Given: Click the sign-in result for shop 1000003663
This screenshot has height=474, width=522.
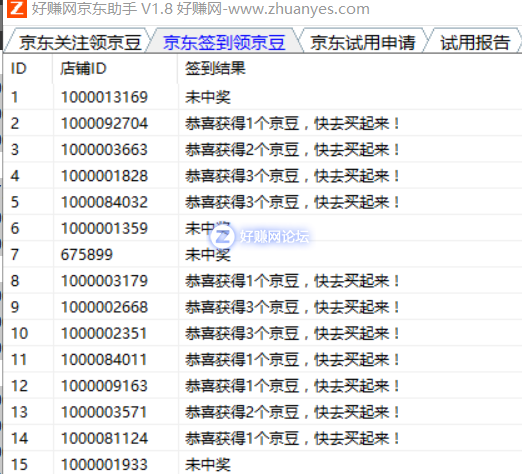Looking at the screenshot, I should click(x=292, y=150).
